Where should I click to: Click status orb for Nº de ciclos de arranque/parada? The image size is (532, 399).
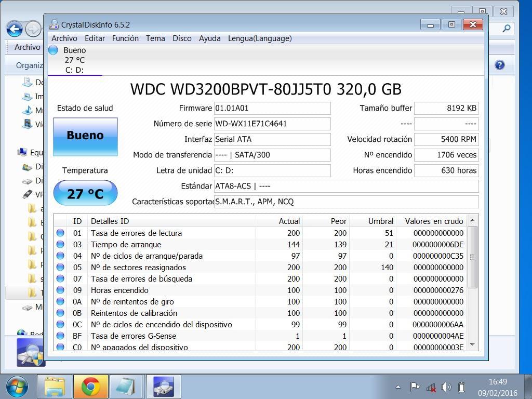[x=60, y=256]
